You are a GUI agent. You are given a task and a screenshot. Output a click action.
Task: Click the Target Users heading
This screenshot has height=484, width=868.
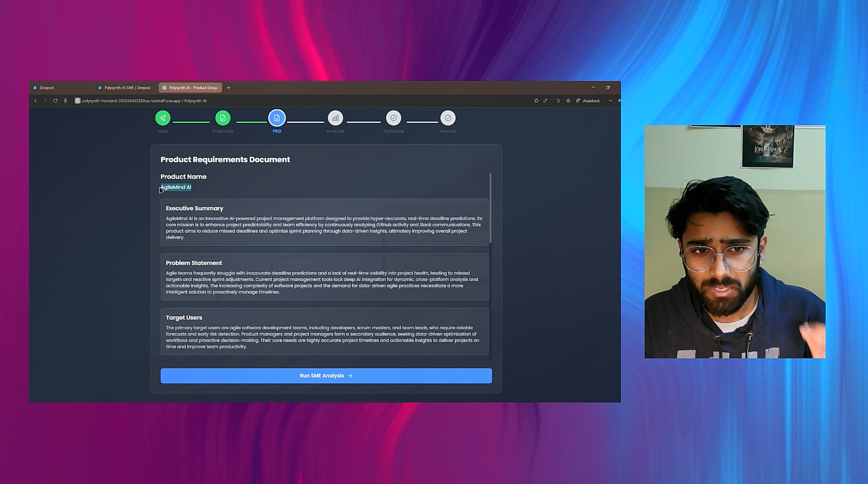click(184, 318)
